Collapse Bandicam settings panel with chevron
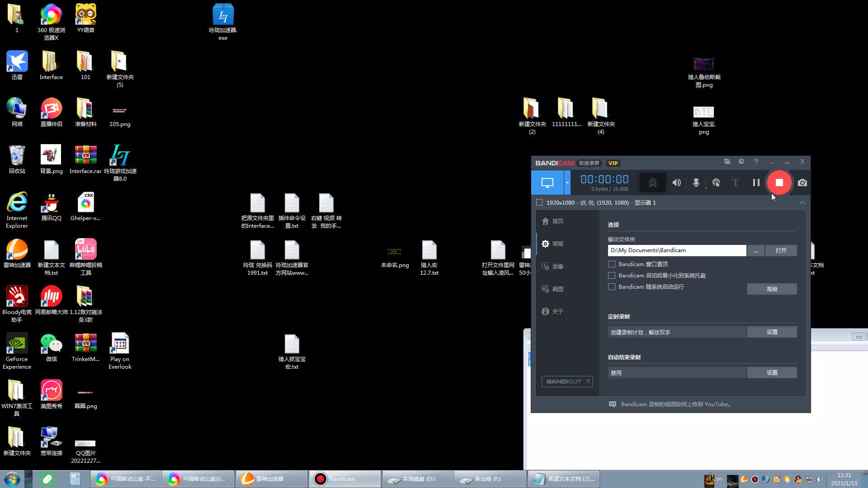Viewport: 868px width, 488px height. coord(802,202)
